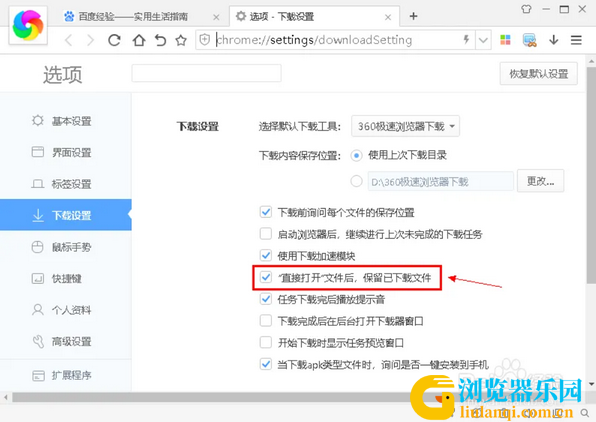596x422 pixels.
Task: Open 界面设置 in the sidebar
Action: (x=66, y=152)
